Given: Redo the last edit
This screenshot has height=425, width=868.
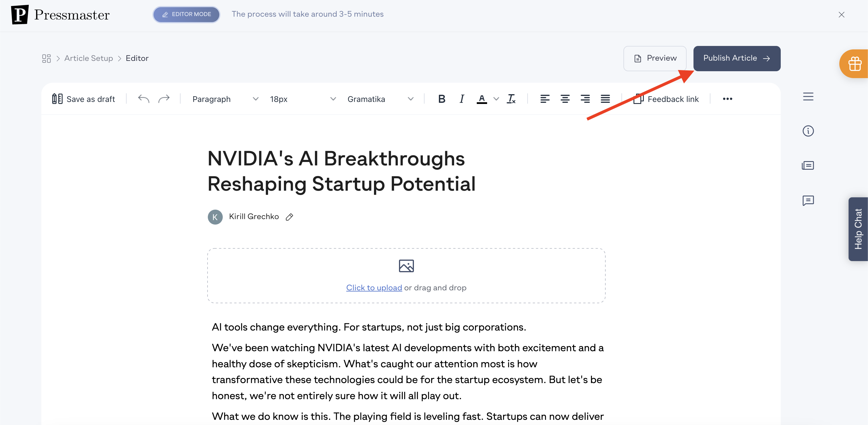Looking at the screenshot, I should pyautogui.click(x=164, y=99).
